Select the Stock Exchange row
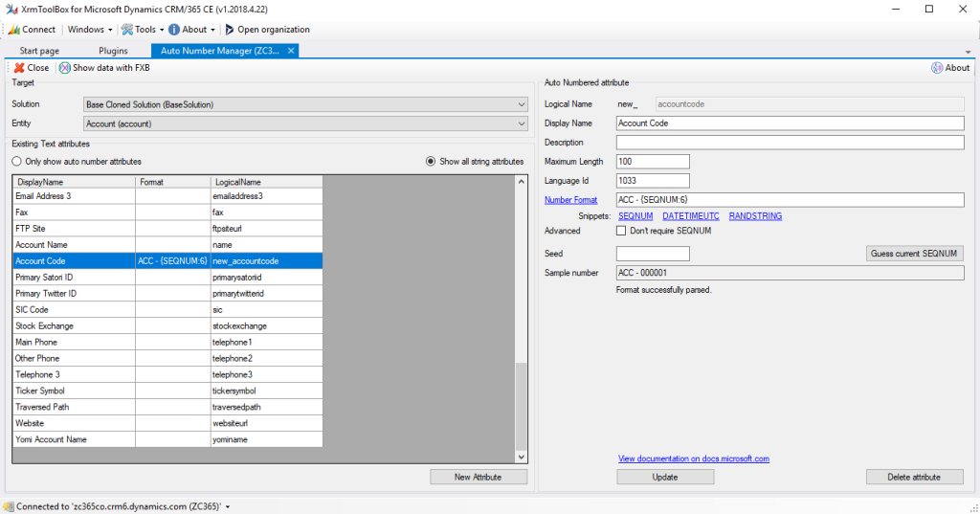The image size is (980, 514). click(x=167, y=325)
